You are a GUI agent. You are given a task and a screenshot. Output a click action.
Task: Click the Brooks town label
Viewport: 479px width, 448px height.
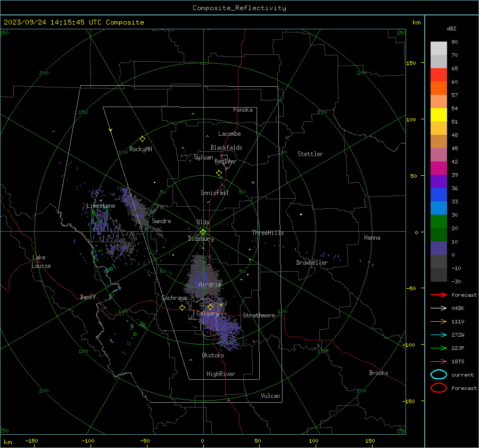pos(378,373)
